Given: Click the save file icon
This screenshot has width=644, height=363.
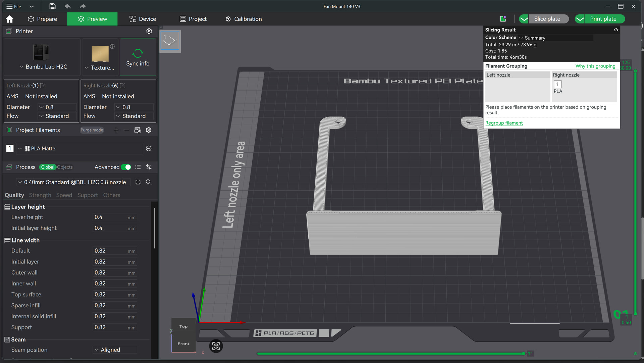Looking at the screenshot, I should click(52, 6).
